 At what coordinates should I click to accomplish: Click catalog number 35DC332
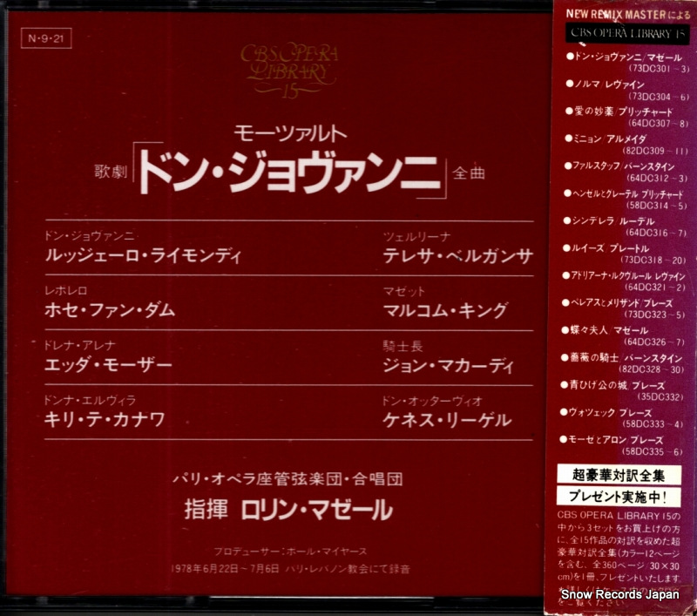tap(660, 397)
